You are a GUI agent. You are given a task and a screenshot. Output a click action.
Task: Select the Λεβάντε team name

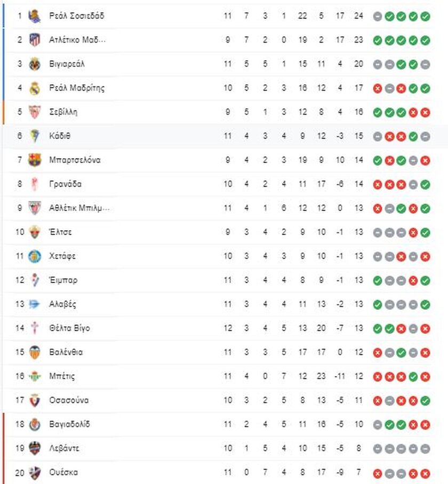[x=64, y=448]
